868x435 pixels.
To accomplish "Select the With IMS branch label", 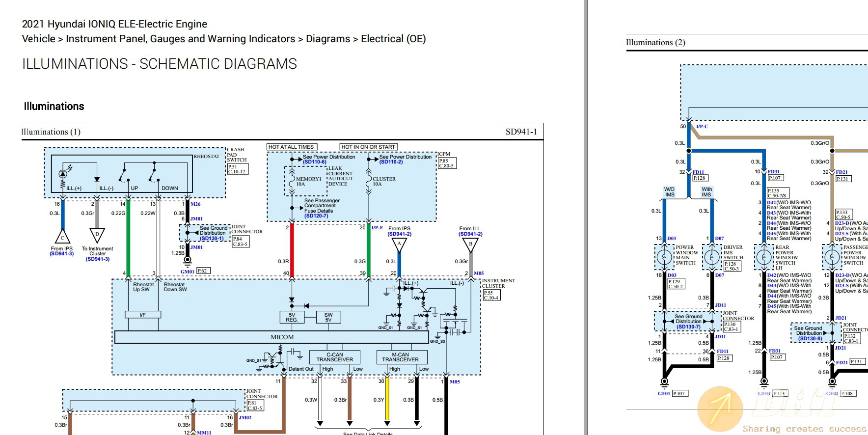I will (706, 192).
